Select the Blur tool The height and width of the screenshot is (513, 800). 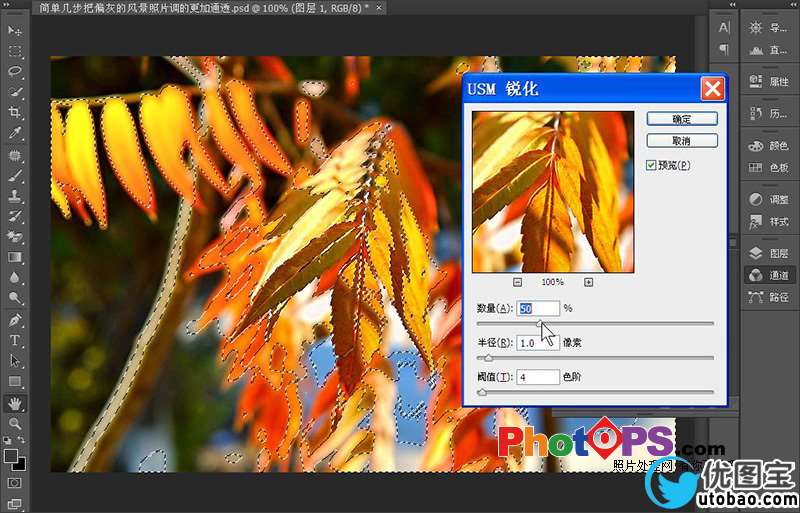pos(15,278)
